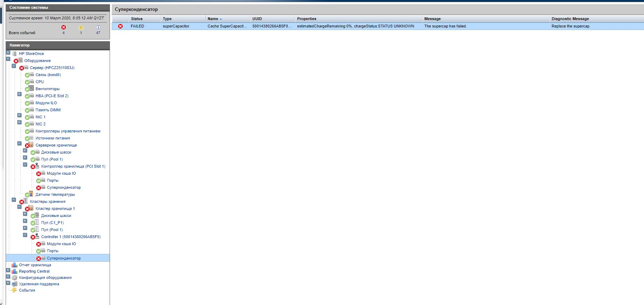
Task: Sort table by Name column header
Action: pyautogui.click(x=213, y=19)
